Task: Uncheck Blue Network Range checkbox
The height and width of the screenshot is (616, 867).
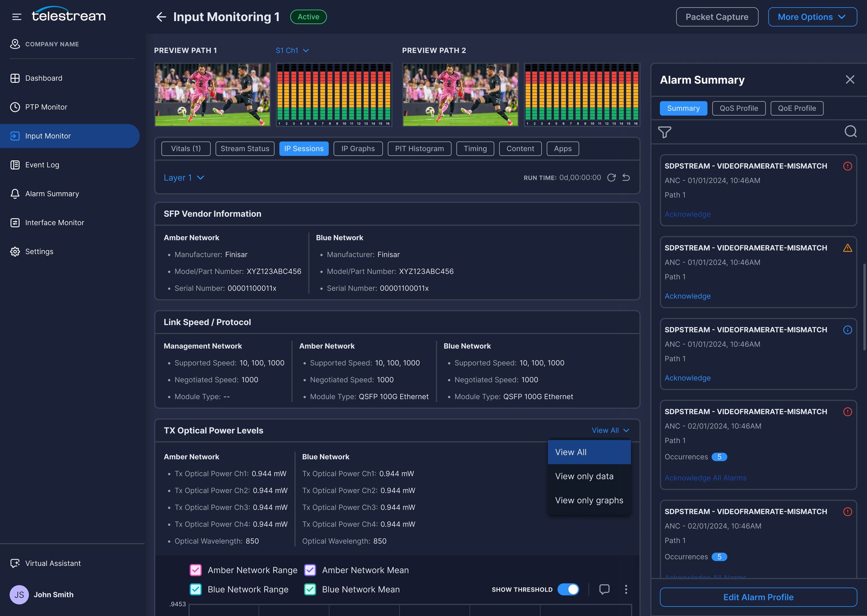Action: (x=195, y=589)
